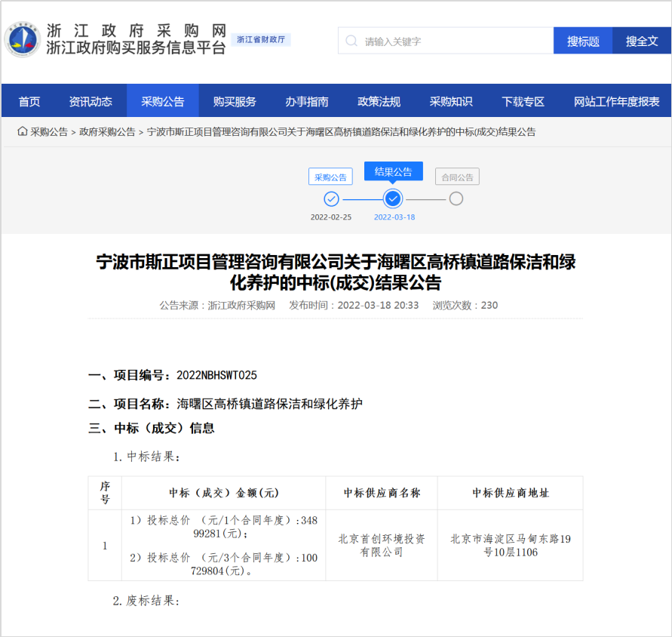
Task: Select the 采购公告 step label
Action: click(x=330, y=177)
